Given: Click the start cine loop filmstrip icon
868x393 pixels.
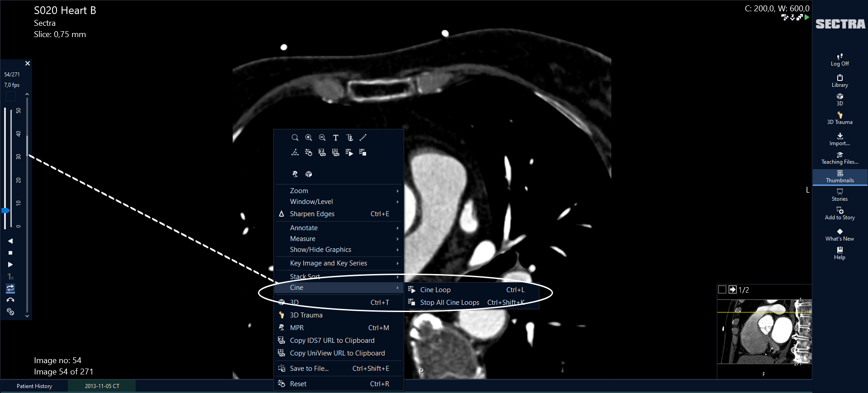Looking at the screenshot, I should (349, 152).
